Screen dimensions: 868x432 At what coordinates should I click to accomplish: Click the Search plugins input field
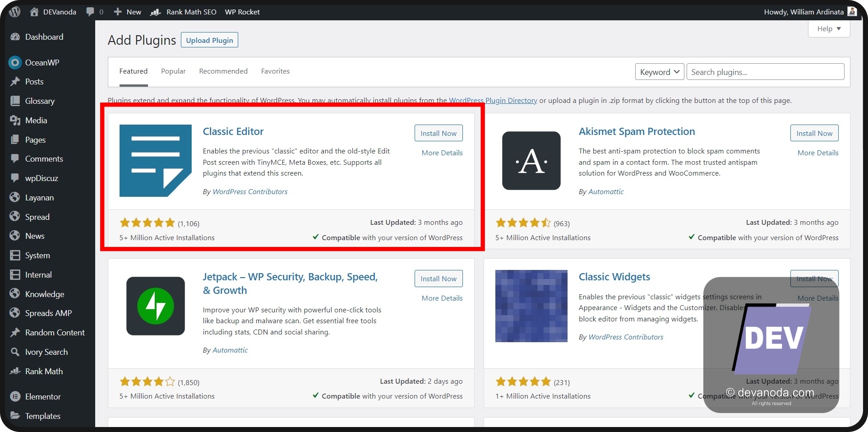tap(765, 72)
